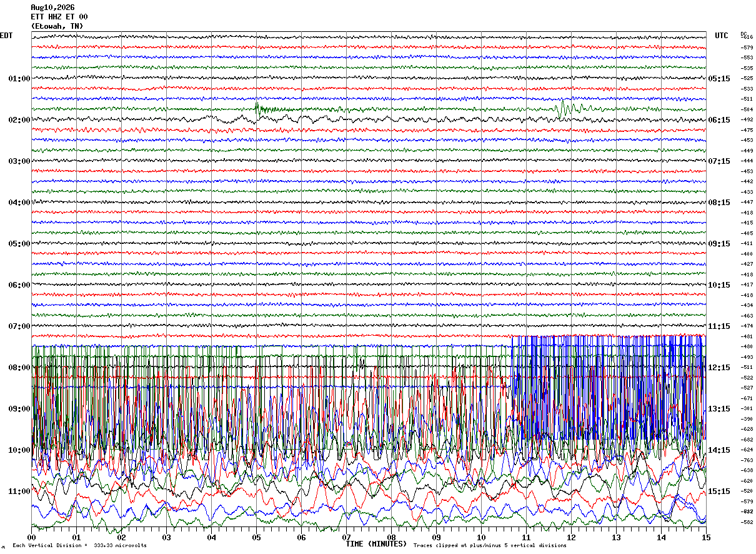Click the 07:00 EDT time label
The image size is (756, 554).
(19, 326)
